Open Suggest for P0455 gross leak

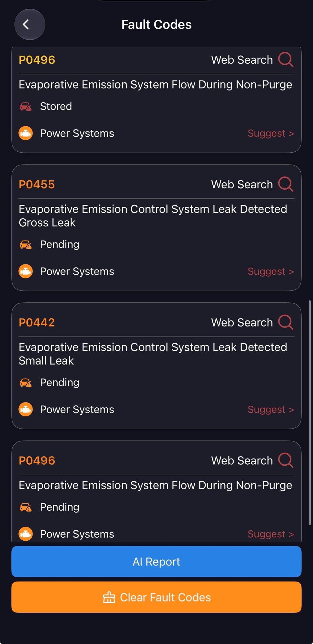coord(270,271)
